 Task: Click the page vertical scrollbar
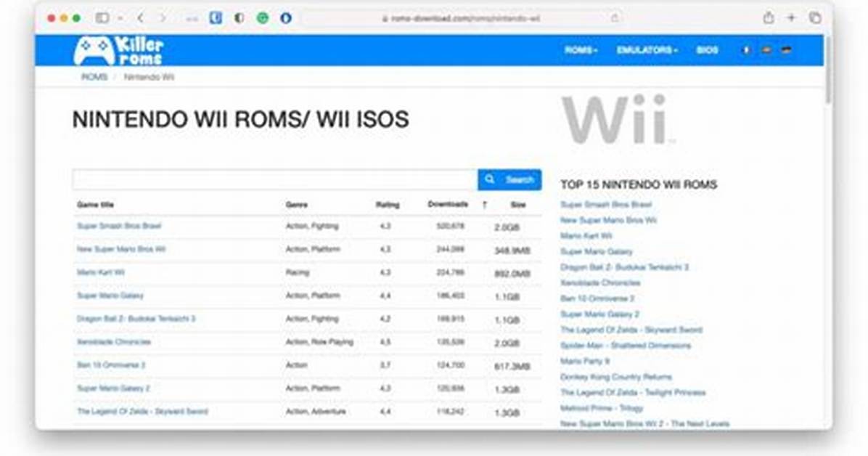[828, 69]
